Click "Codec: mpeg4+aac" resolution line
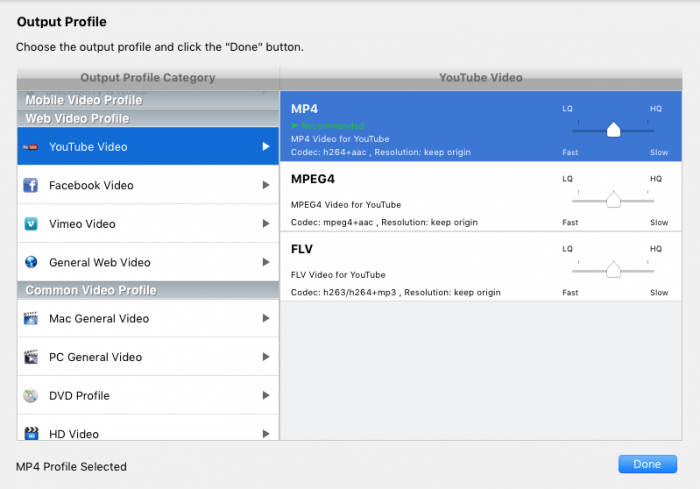This screenshot has width=700, height=489. click(384, 222)
